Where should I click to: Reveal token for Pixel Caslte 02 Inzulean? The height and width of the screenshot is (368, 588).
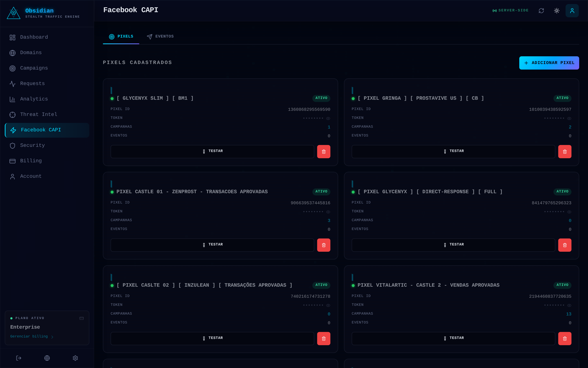[x=328, y=305]
